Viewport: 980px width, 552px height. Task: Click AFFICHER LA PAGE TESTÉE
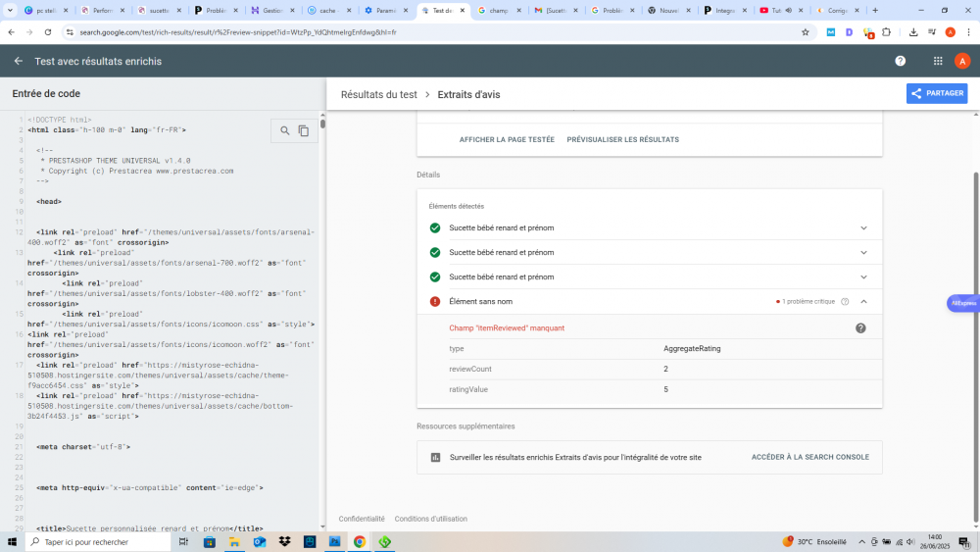(507, 139)
